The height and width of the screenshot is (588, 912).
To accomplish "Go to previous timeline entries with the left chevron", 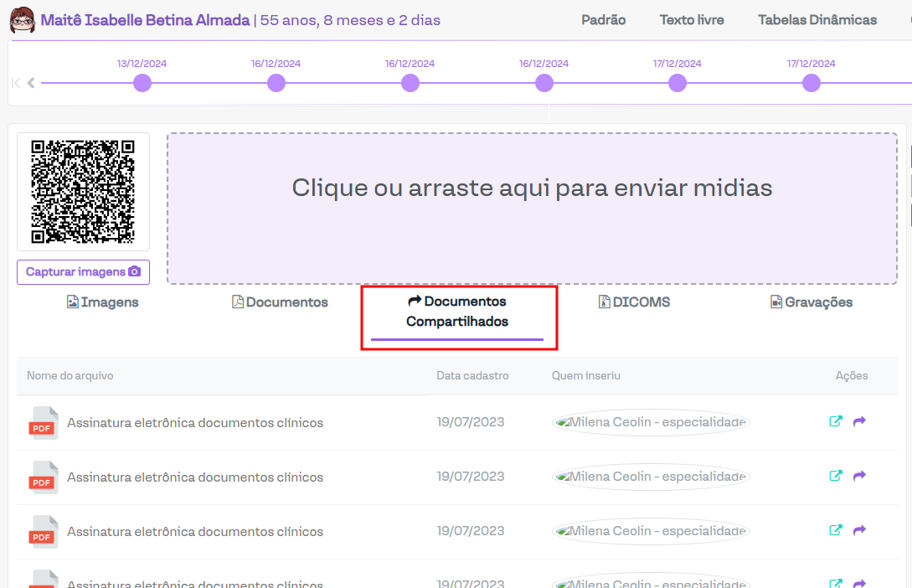I will coord(31,83).
